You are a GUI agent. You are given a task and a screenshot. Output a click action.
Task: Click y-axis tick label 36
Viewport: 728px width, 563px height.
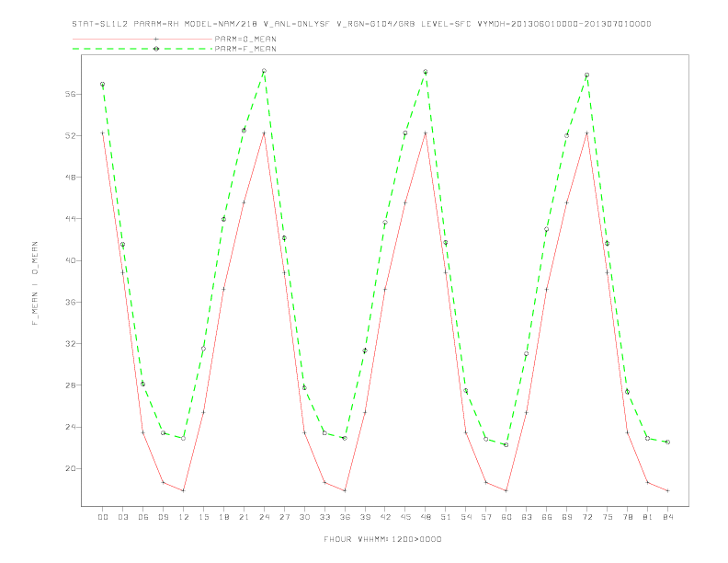point(70,302)
